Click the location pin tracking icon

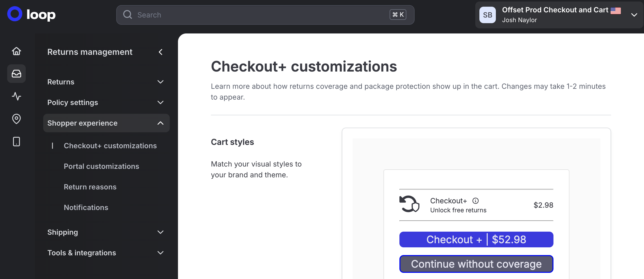click(x=16, y=119)
